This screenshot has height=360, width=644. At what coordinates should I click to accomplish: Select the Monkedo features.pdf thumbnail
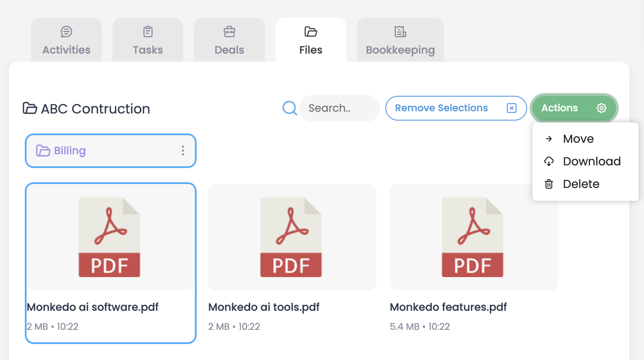[473, 237]
